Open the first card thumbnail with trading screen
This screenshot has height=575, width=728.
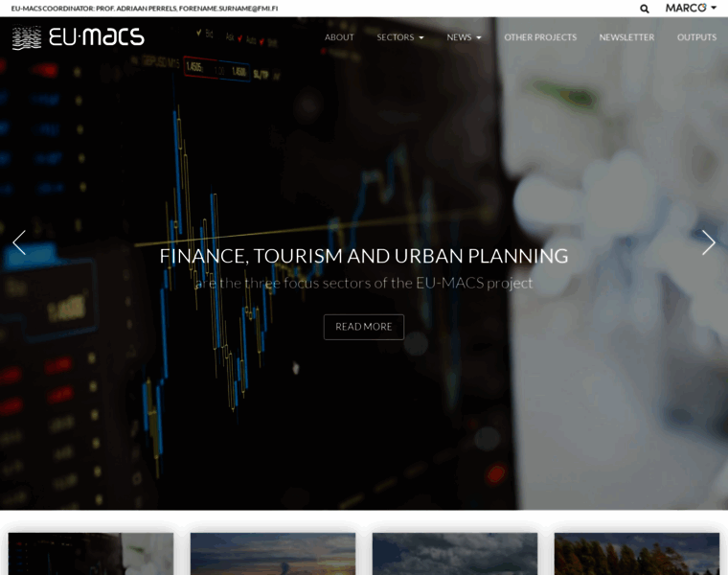91,554
